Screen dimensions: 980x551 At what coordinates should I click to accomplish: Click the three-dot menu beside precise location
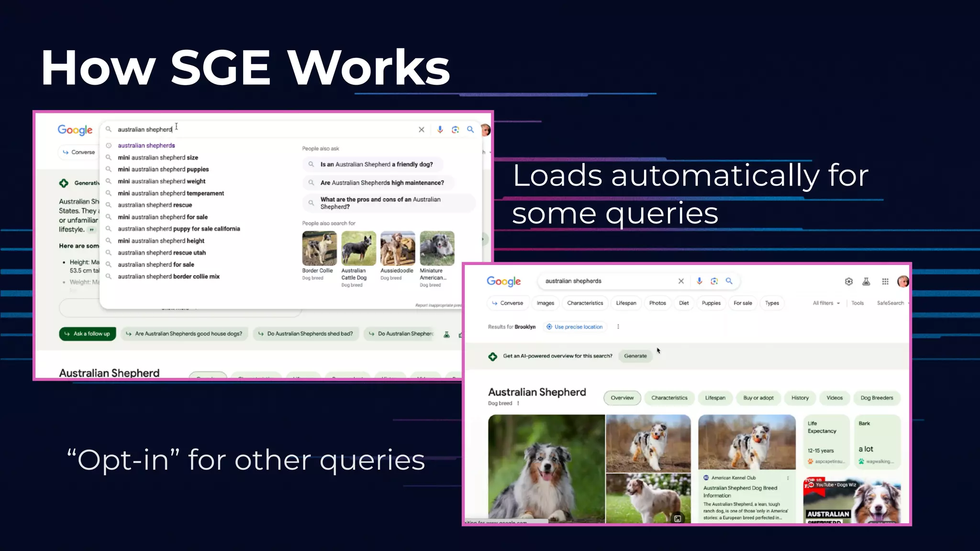[618, 327]
